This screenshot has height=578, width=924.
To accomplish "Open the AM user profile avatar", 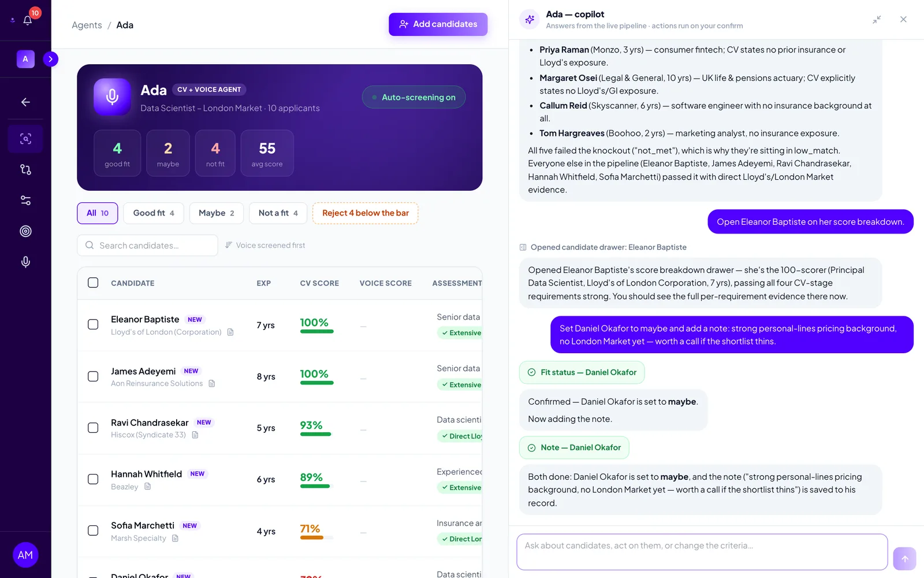I will click(x=25, y=555).
